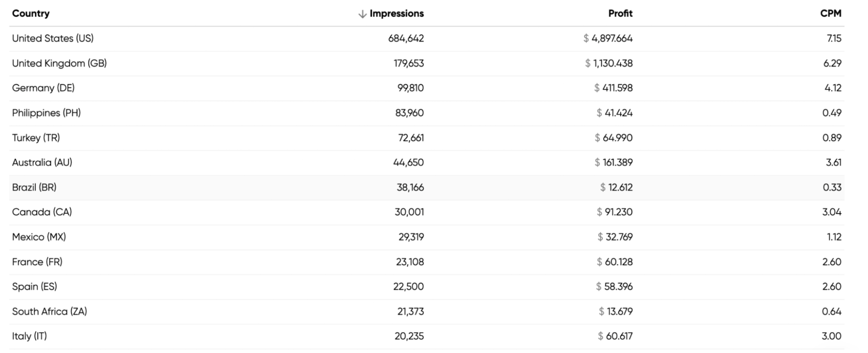Click the Philippines (PH) country entry
This screenshot has height=353, width=868.
tap(46, 113)
